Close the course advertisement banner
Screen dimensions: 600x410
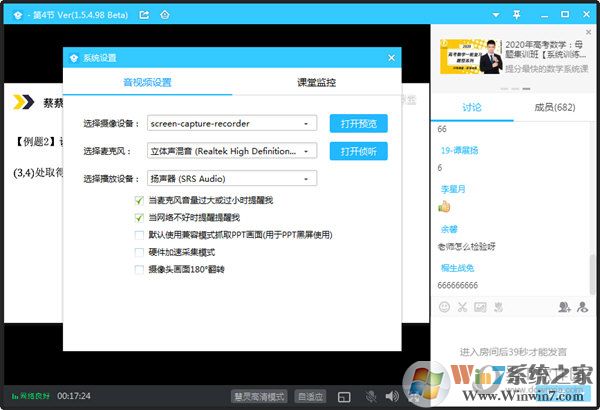pyautogui.click(x=589, y=33)
